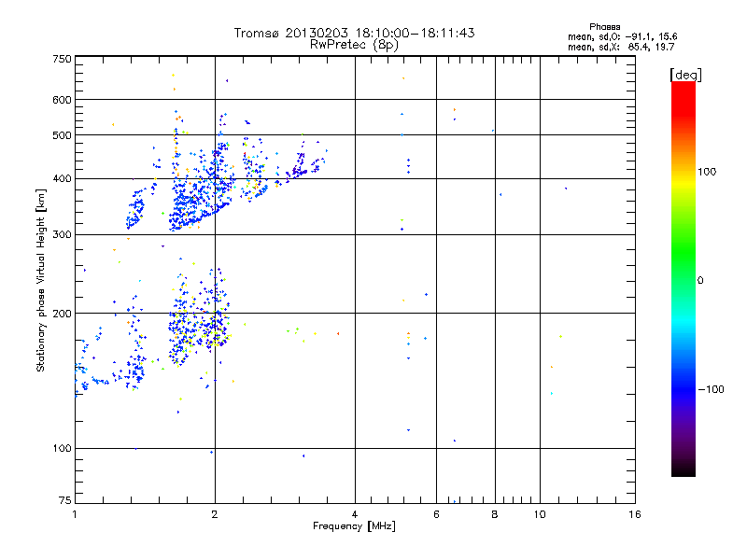Click the '75' height tick label

(x=65, y=500)
